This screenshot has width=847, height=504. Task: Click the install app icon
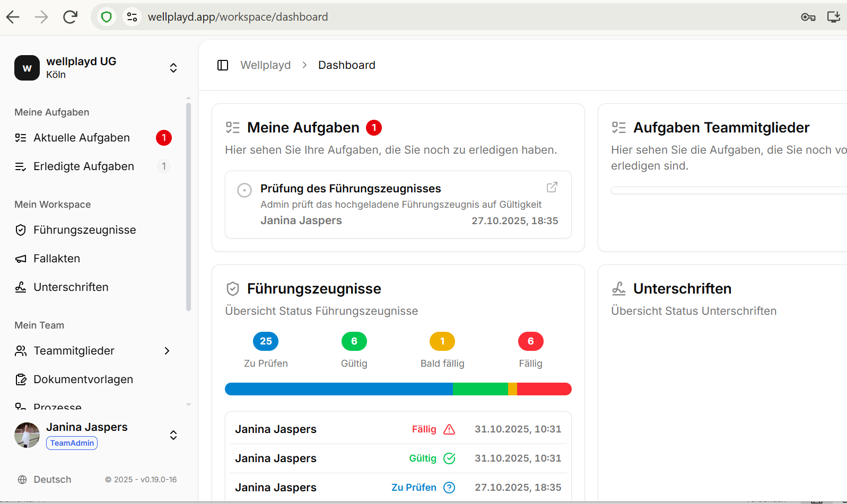pos(834,17)
